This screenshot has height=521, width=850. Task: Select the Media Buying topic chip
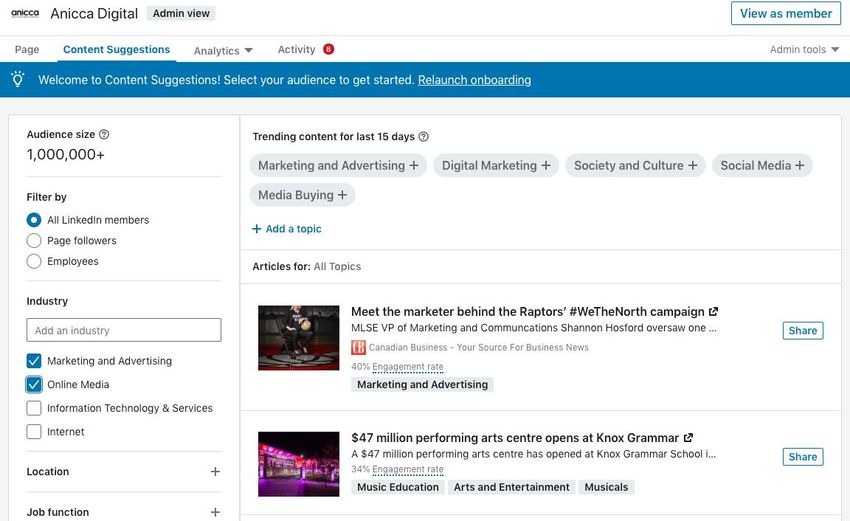302,195
